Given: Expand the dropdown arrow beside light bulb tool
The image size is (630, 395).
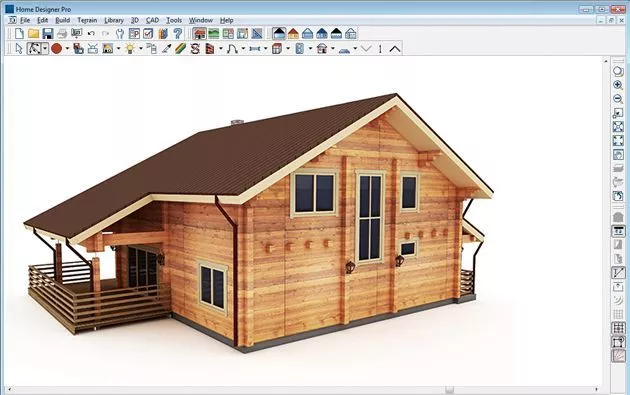Looking at the screenshot, I should pyautogui.click(x=141, y=49).
